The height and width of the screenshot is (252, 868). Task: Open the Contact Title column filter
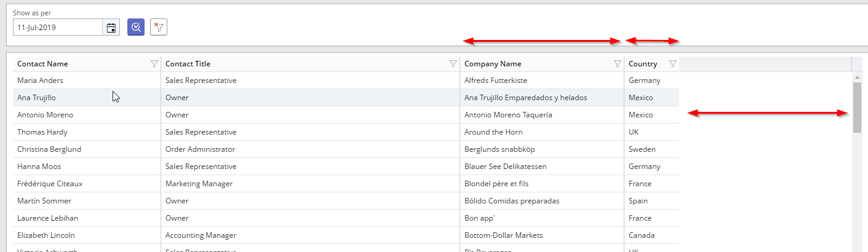click(453, 64)
